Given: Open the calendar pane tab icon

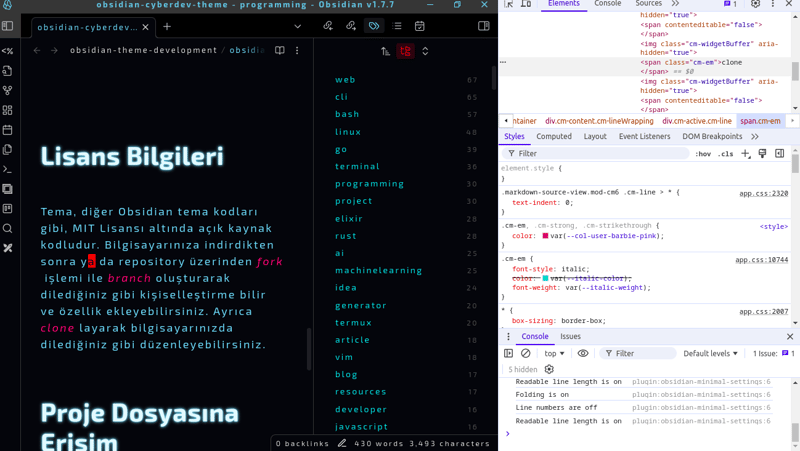Looking at the screenshot, I should coord(420,26).
